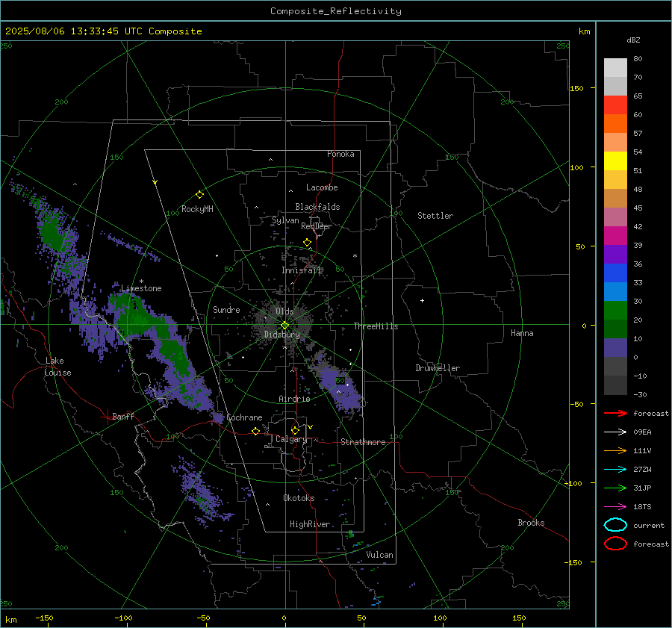
Task: Click the HighRiver label
Action: click(x=310, y=524)
